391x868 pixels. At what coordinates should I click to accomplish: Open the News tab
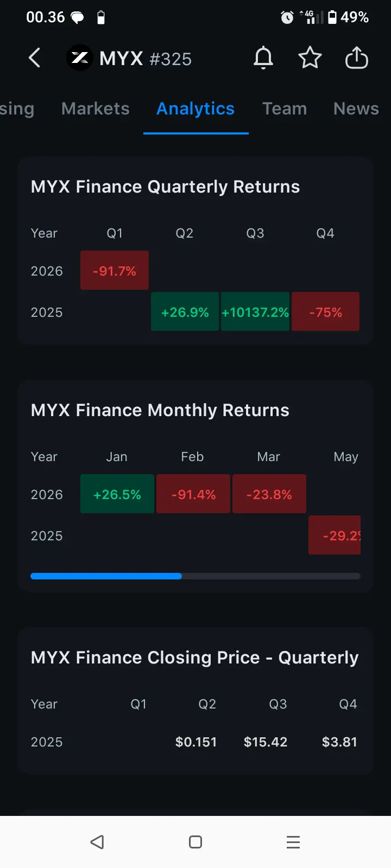point(356,109)
